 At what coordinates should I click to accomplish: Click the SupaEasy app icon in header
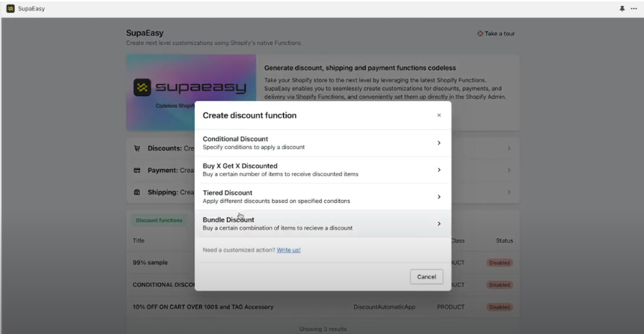click(10, 9)
